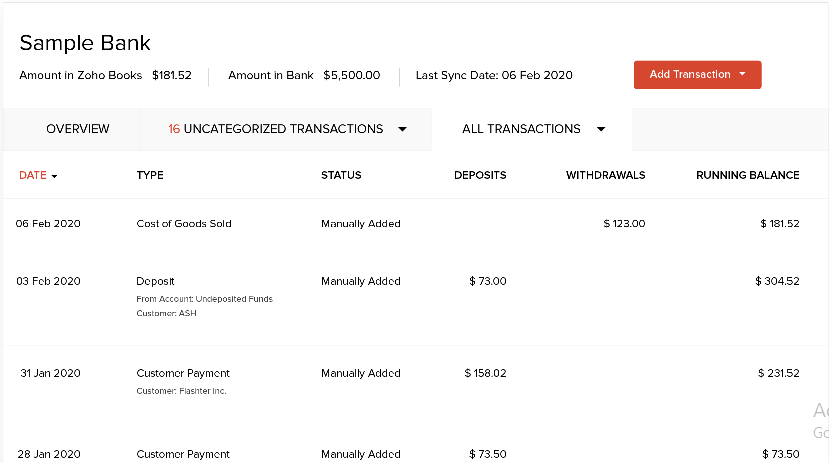This screenshot has width=829, height=463.
Task: Click the Running Balance column header
Action: pyautogui.click(x=747, y=175)
